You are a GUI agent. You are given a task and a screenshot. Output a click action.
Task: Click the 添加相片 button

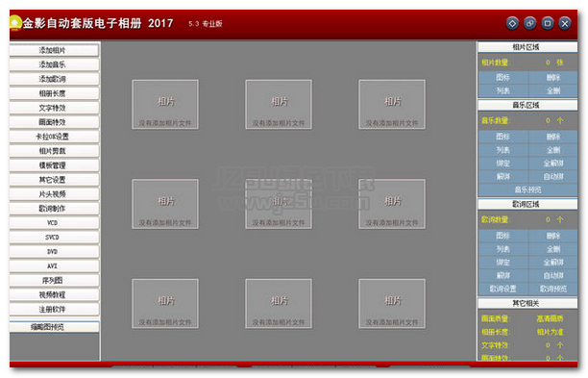click(x=54, y=50)
